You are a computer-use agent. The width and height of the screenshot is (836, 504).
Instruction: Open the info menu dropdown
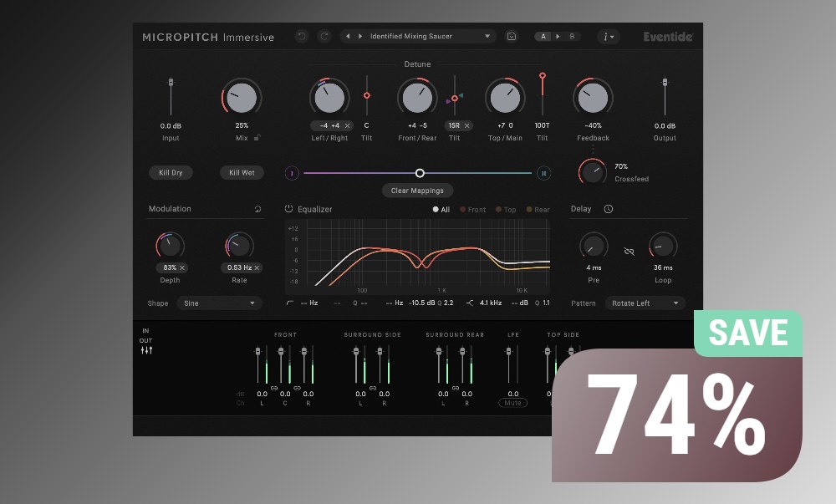[x=609, y=37]
